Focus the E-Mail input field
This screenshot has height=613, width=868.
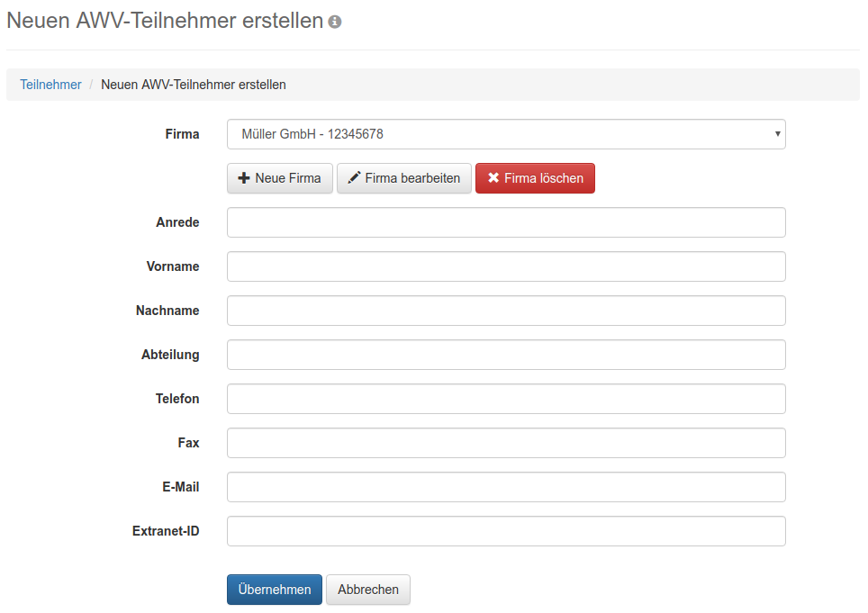click(506, 487)
